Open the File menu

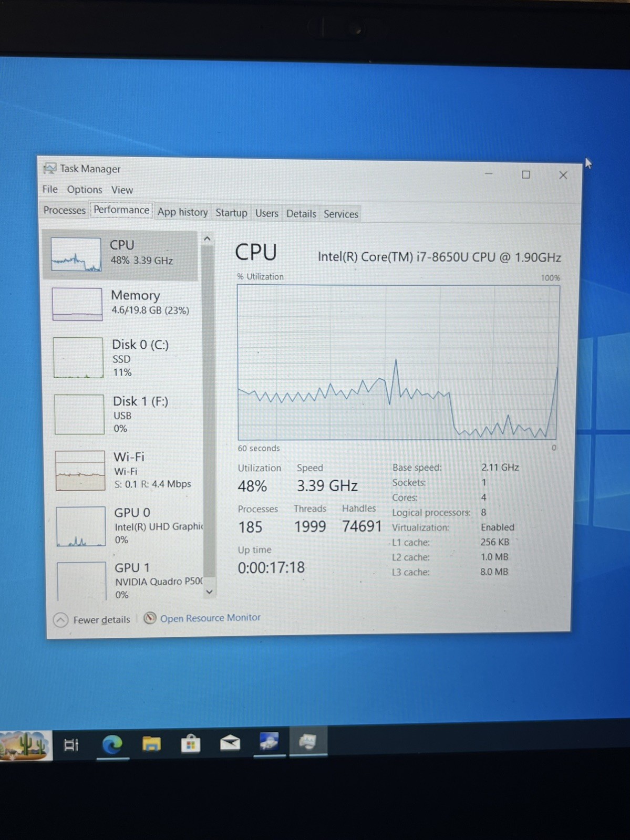pyautogui.click(x=50, y=189)
